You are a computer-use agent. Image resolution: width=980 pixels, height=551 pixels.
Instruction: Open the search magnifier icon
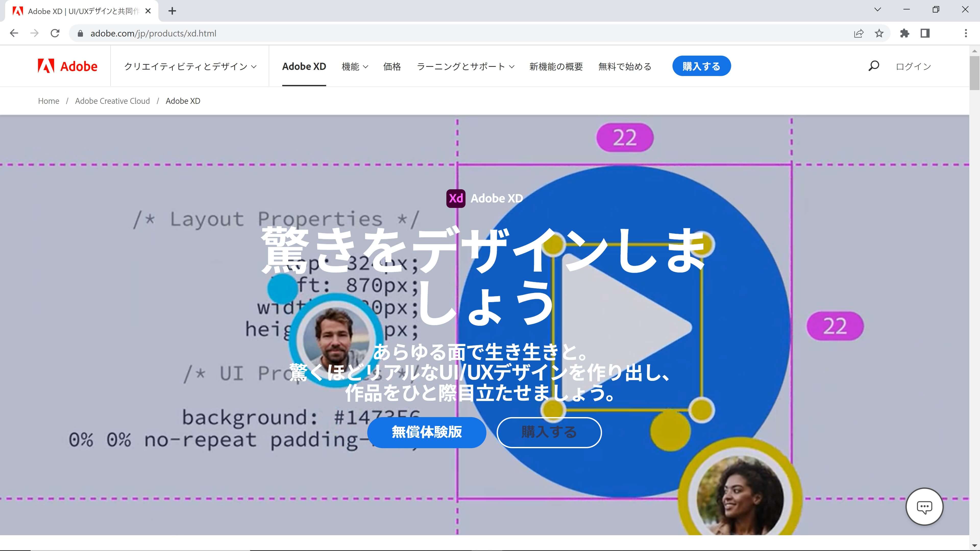[874, 66]
